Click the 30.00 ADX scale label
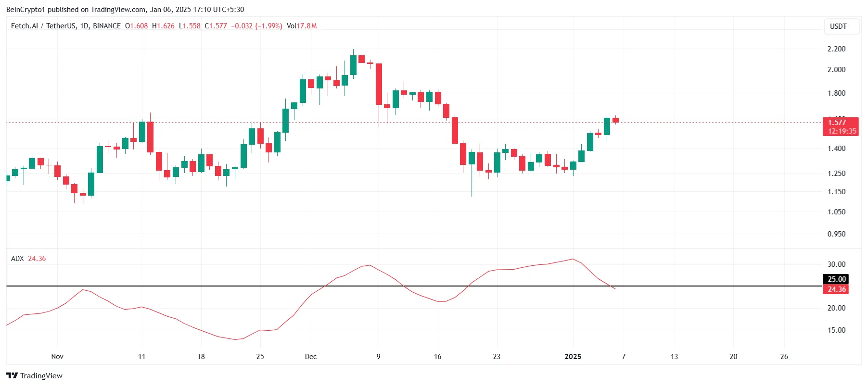Viewport: 868px width, 386px height. tap(836, 264)
